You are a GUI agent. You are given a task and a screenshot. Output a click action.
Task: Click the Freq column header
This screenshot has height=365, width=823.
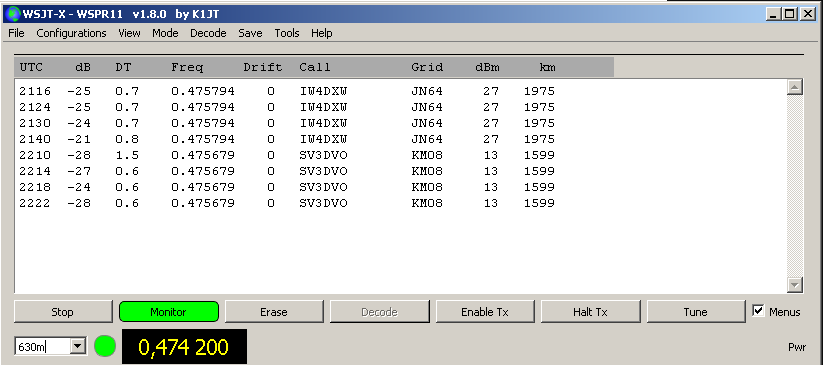[x=187, y=68]
